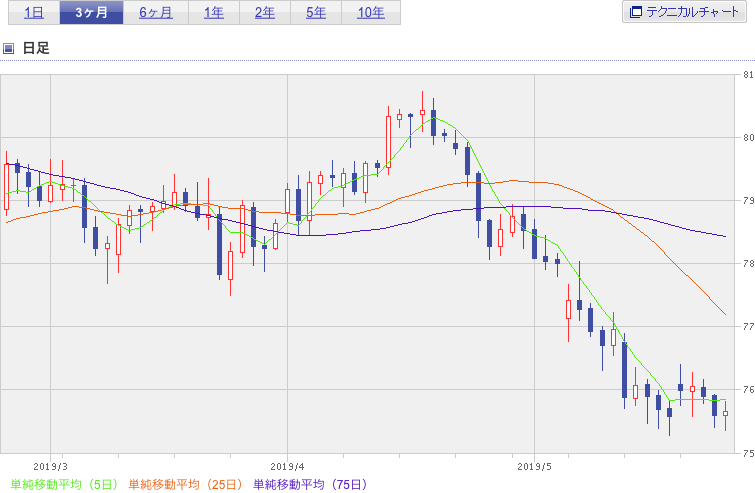Viewport: 755px width, 493px height.
Task: Open the 10年 chart range tab
Action: pos(371,13)
